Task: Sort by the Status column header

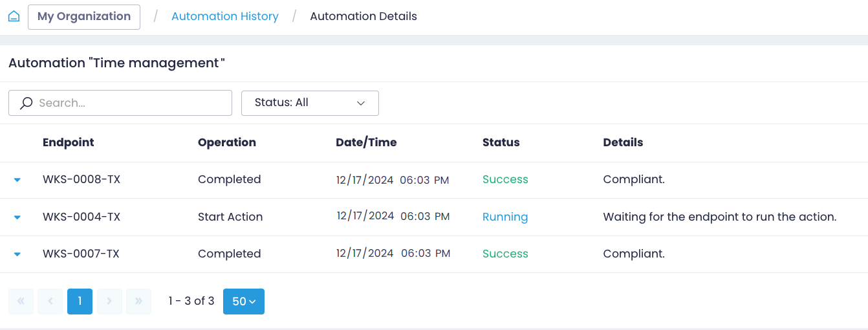Action: click(501, 142)
